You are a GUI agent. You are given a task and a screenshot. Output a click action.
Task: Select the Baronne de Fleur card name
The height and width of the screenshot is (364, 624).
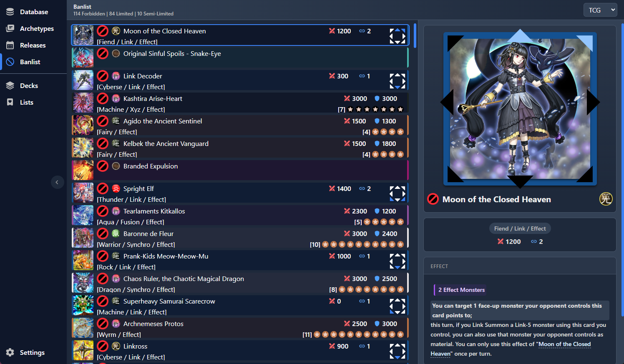coord(148,233)
